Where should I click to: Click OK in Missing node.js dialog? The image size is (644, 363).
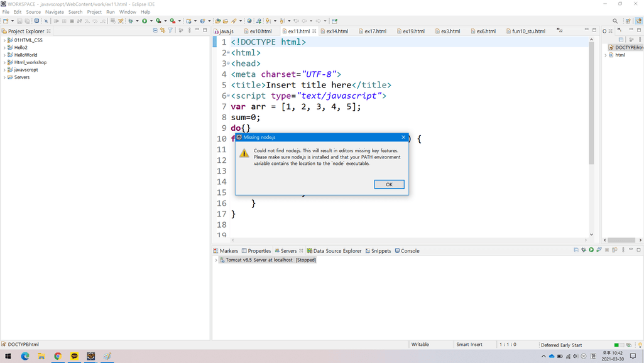click(389, 184)
